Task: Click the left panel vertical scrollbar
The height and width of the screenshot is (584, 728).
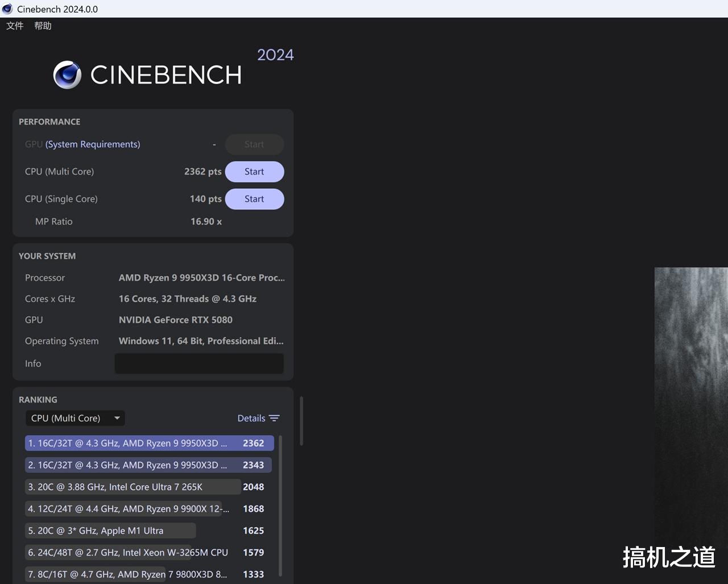Action: (301, 421)
